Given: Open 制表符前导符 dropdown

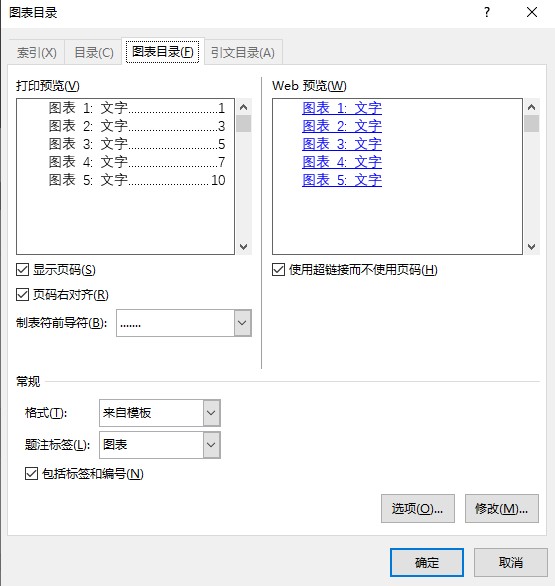Looking at the screenshot, I should click(243, 323).
